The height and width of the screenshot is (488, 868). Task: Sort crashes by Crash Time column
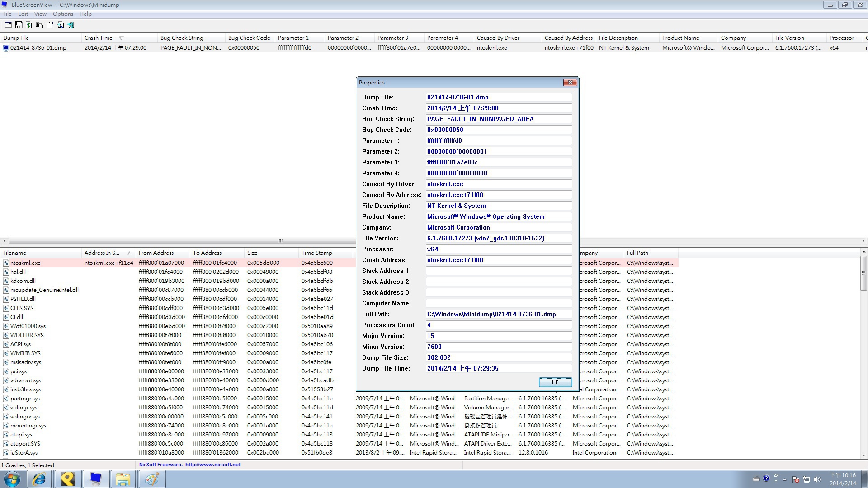tap(99, 38)
